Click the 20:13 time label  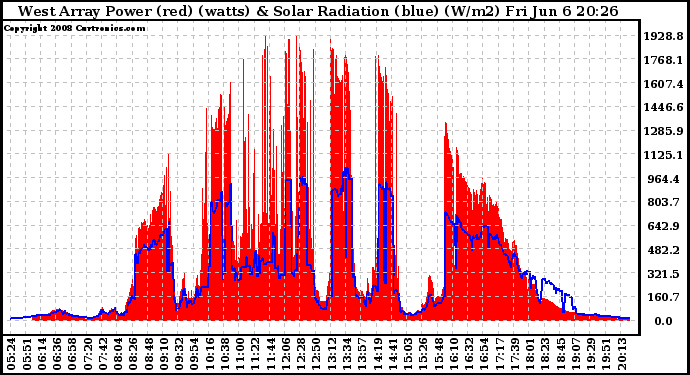click(x=621, y=354)
